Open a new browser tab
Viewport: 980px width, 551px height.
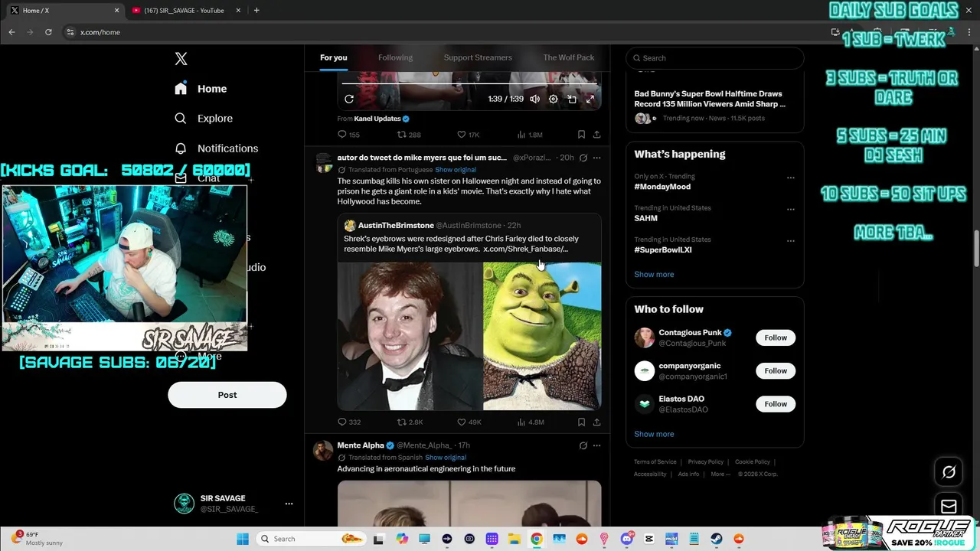click(x=256, y=11)
